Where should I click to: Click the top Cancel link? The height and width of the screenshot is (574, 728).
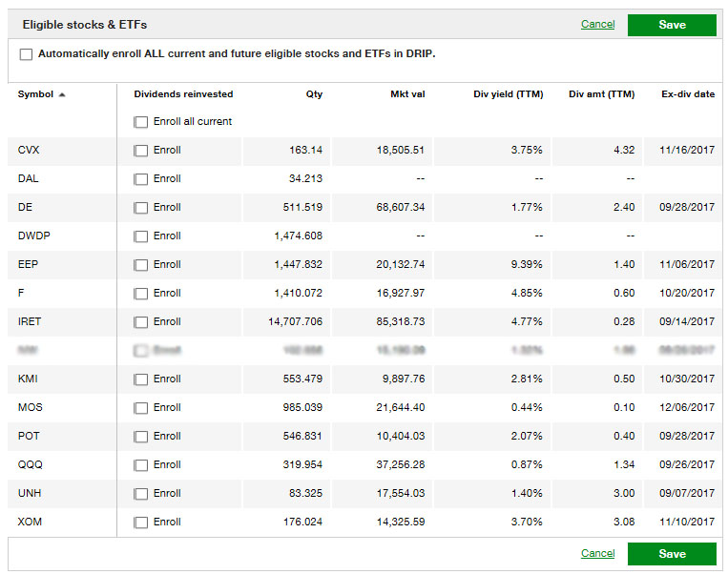597,24
